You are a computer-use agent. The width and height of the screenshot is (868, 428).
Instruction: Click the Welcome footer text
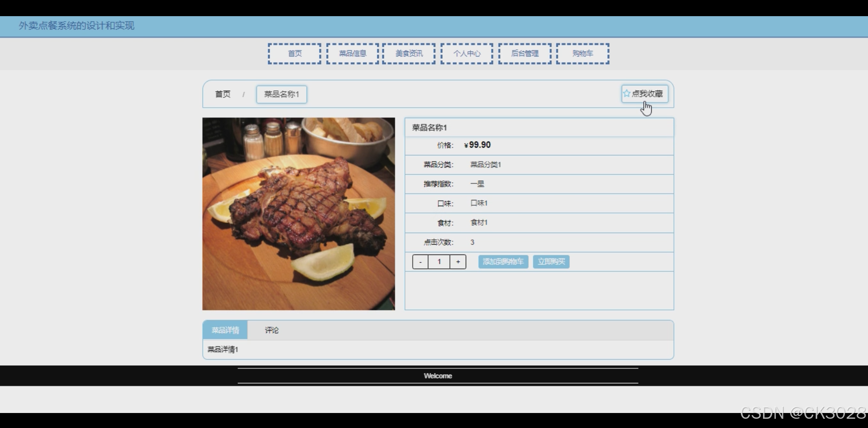click(438, 376)
